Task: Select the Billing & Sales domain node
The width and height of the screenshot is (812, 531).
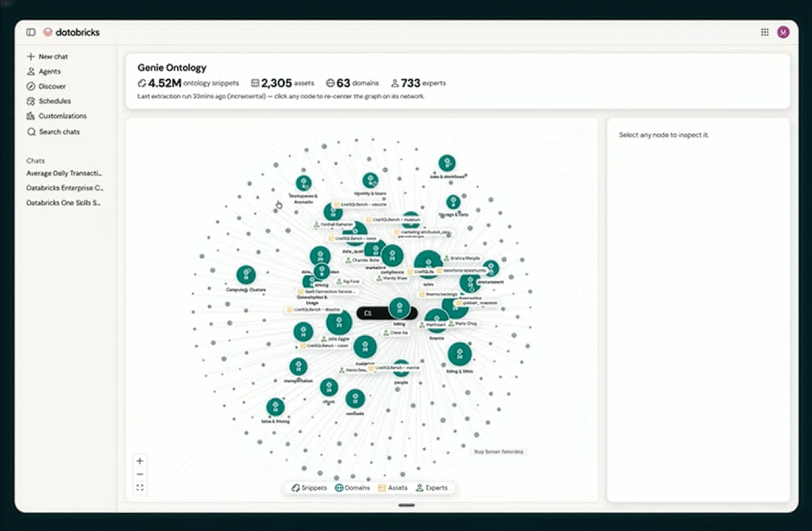Action: 460,354
